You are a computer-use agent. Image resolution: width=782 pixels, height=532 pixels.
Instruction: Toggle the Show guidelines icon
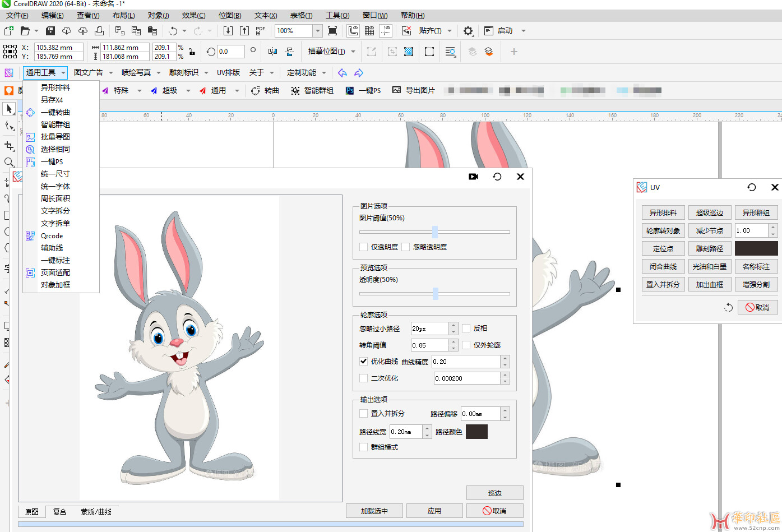coord(386,31)
